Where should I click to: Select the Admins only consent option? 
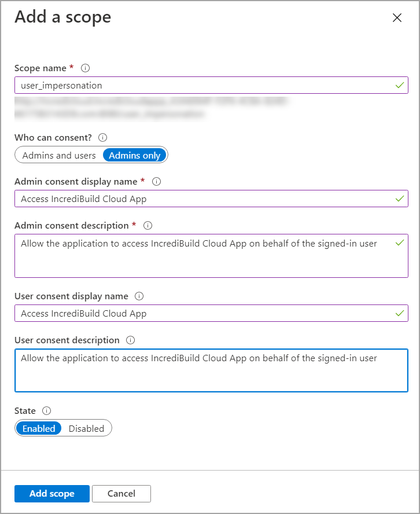(x=134, y=155)
